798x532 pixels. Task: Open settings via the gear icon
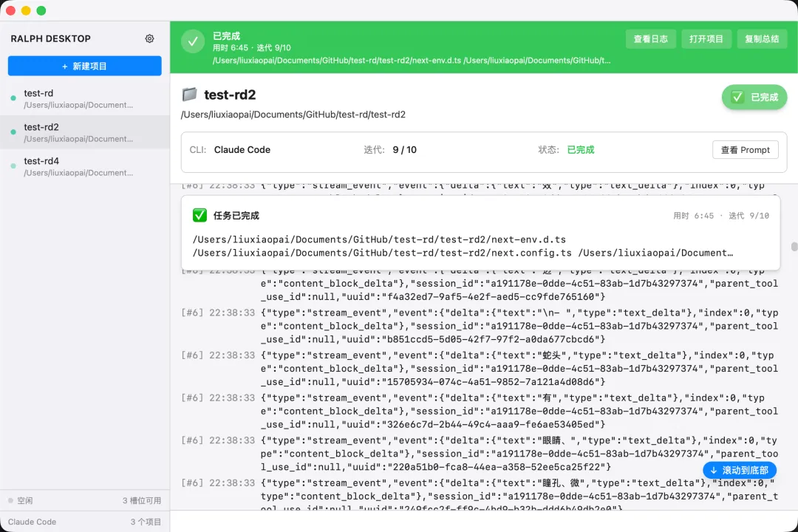pyautogui.click(x=150, y=38)
